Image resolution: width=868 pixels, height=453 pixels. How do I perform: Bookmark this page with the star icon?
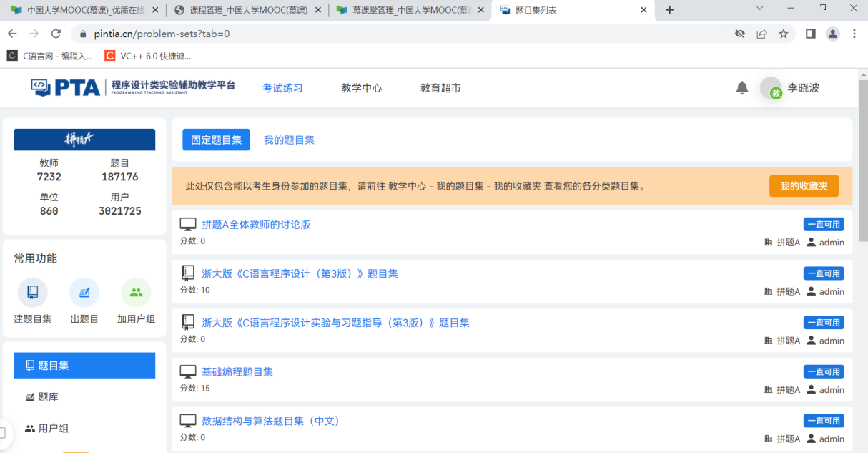coord(784,34)
